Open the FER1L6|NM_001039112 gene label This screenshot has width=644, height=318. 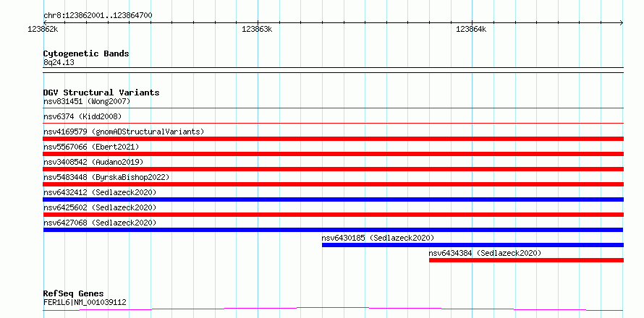tap(85, 302)
